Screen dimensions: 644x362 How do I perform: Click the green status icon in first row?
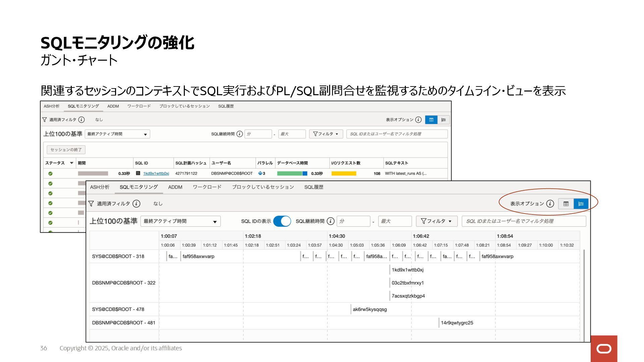(x=50, y=174)
